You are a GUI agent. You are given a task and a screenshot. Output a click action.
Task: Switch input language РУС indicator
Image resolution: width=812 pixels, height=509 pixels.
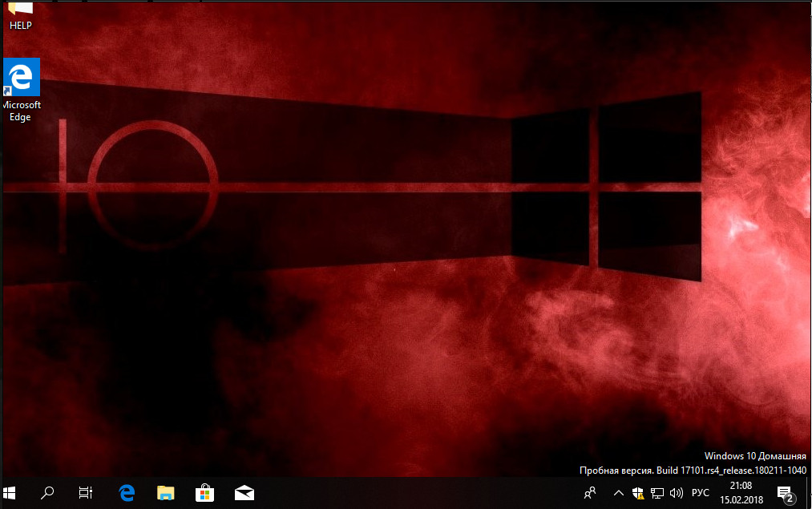[700, 493]
